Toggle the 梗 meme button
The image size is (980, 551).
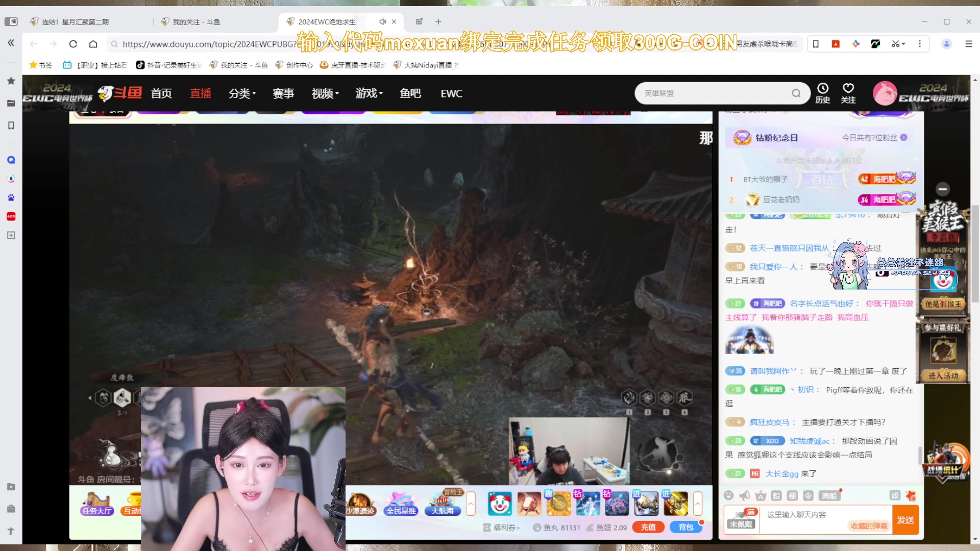pos(792,495)
